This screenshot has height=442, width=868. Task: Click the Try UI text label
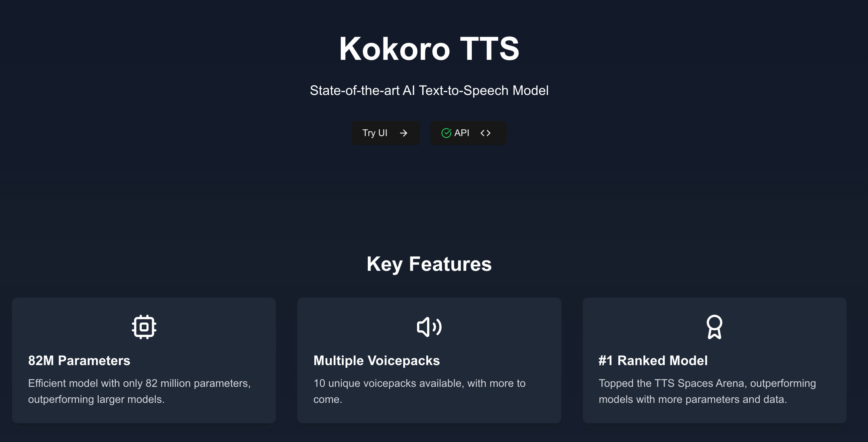point(375,133)
